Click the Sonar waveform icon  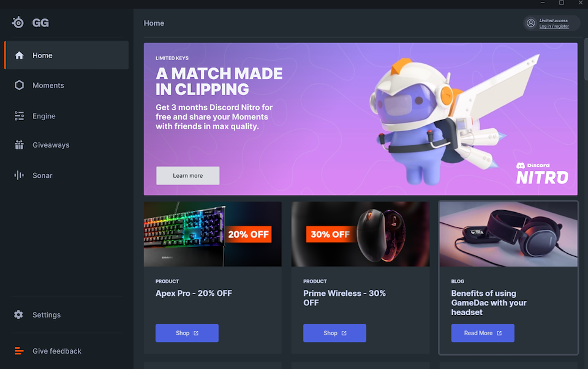tap(19, 175)
